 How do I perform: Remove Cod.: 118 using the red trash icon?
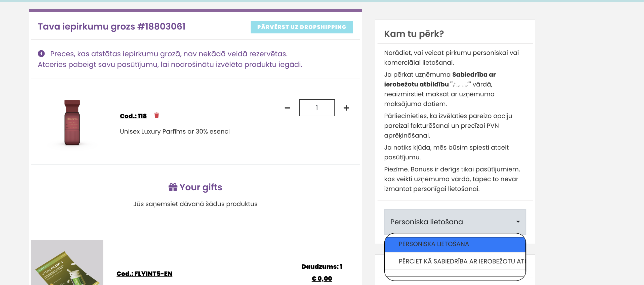(156, 115)
